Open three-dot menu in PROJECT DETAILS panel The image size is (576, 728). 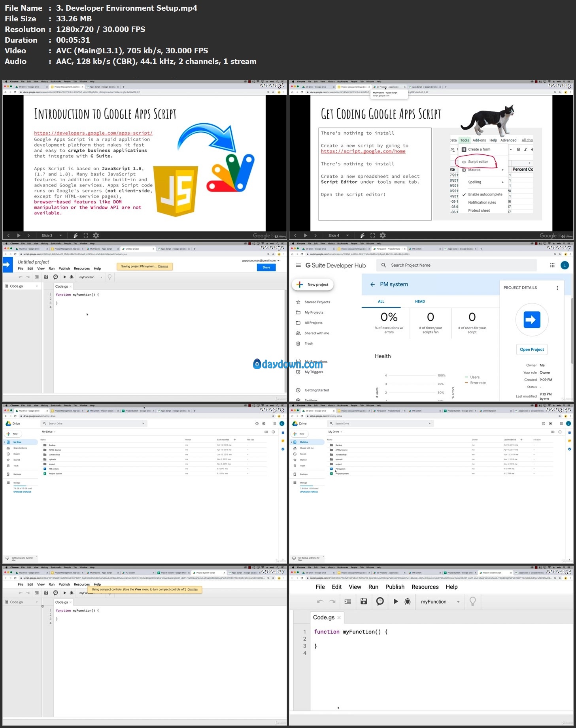pos(557,288)
